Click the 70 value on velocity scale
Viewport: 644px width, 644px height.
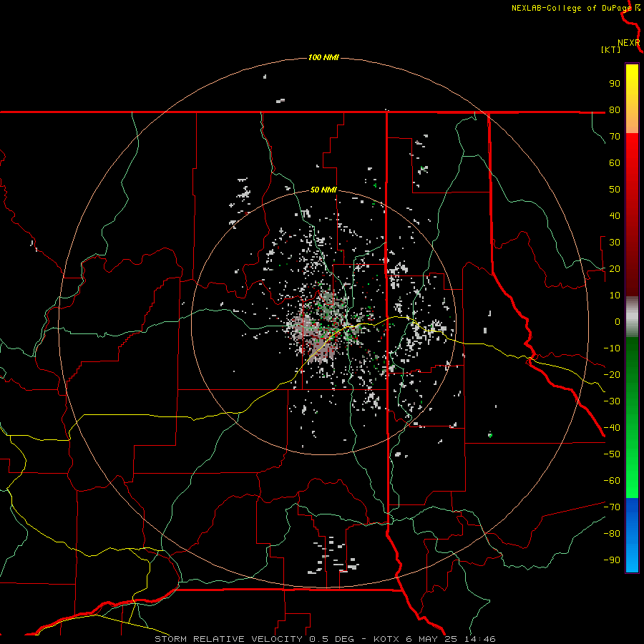tap(615, 137)
